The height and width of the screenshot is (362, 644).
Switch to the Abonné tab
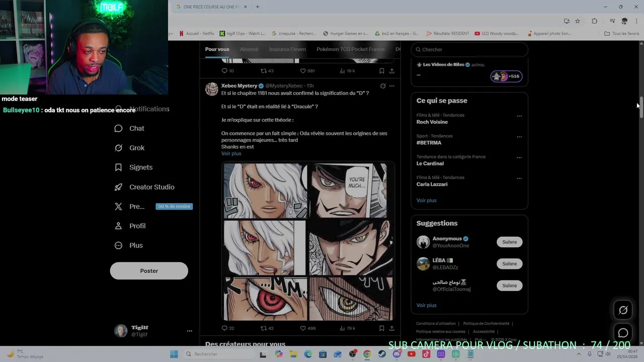point(249,49)
